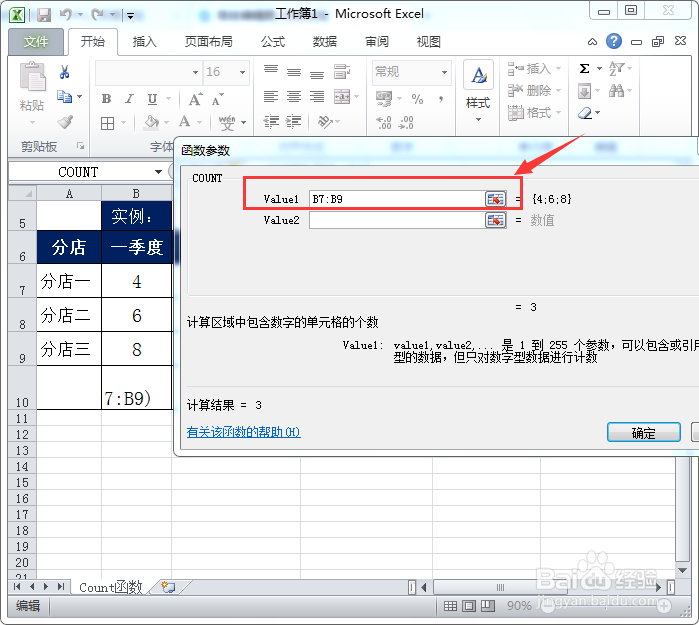Click the Undo arrow
The width and height of the screenshot is (699, 625).
tap(66, 15)
